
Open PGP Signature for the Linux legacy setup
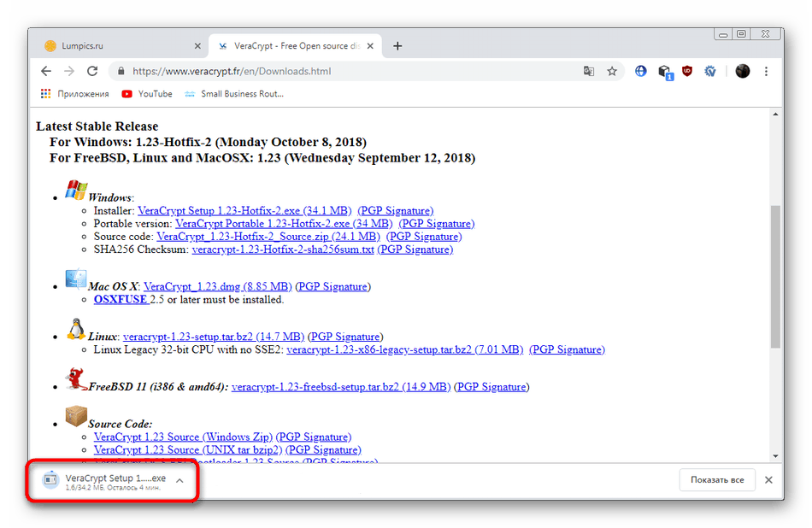coord(567,350)
